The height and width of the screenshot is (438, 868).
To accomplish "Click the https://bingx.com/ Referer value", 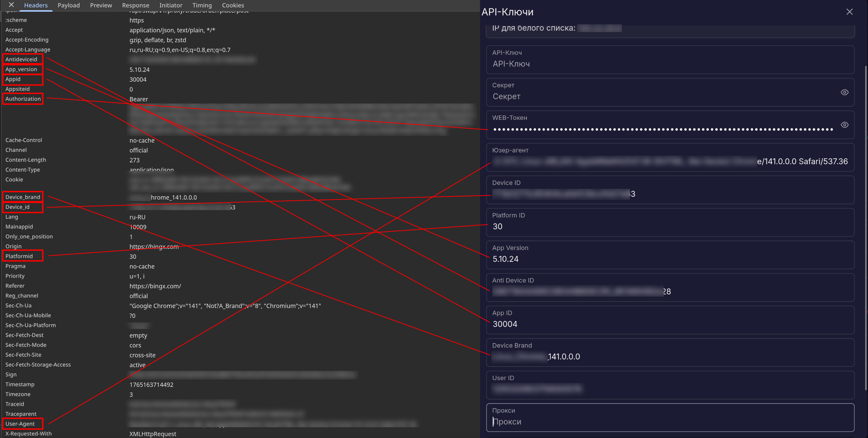I will tap(155, 286).
